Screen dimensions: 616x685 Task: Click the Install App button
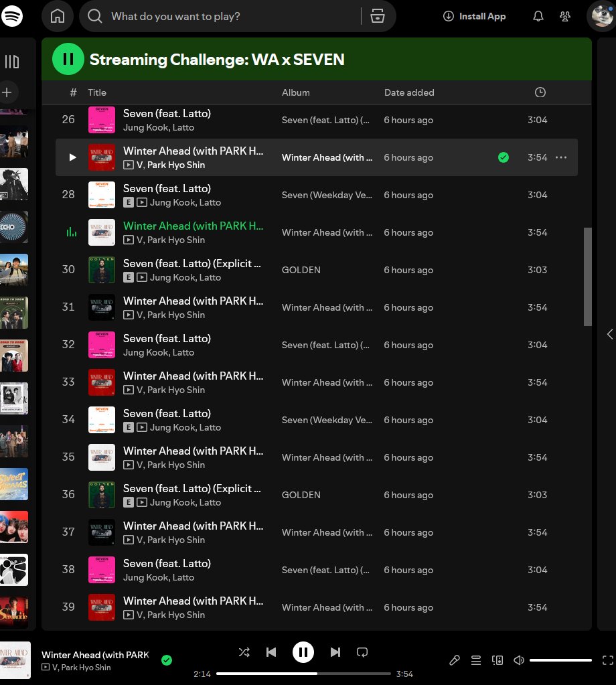[474, 16]
